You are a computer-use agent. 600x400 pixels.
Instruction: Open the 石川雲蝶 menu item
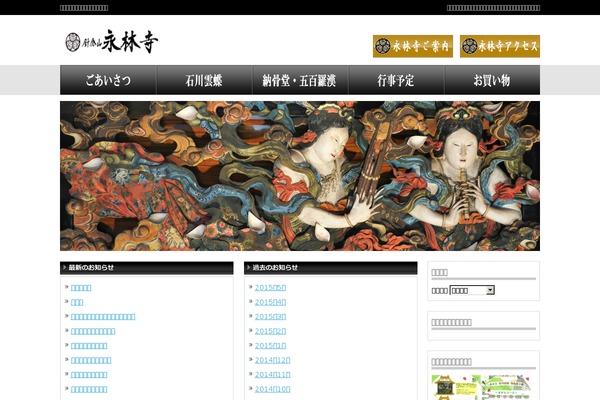click(204, 80)
